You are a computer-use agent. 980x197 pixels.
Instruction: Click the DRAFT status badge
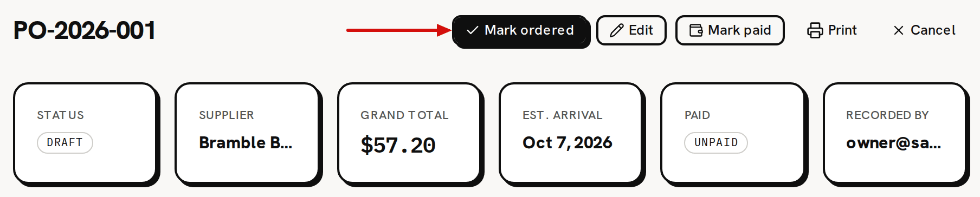click(x=65, y=143)
